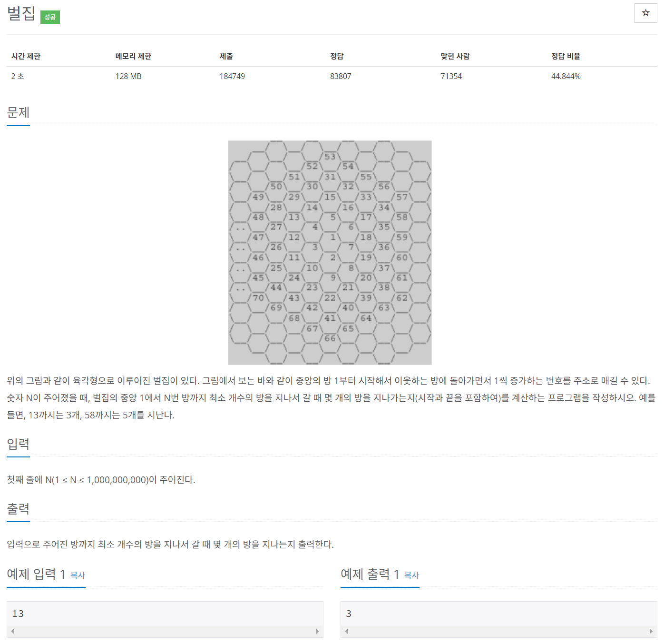Click left scroll arrow of sample output box
This screenshot has width=664, height=644.
point(347,632)
